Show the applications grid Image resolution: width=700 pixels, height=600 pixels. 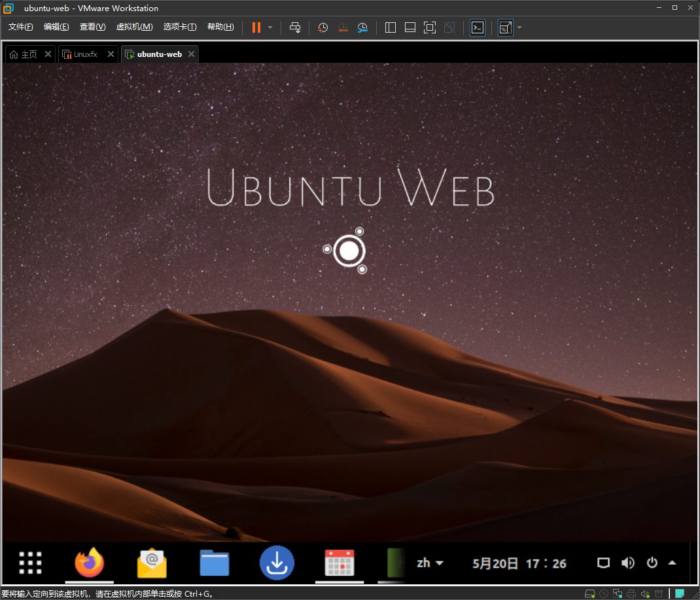pos(30,562)
